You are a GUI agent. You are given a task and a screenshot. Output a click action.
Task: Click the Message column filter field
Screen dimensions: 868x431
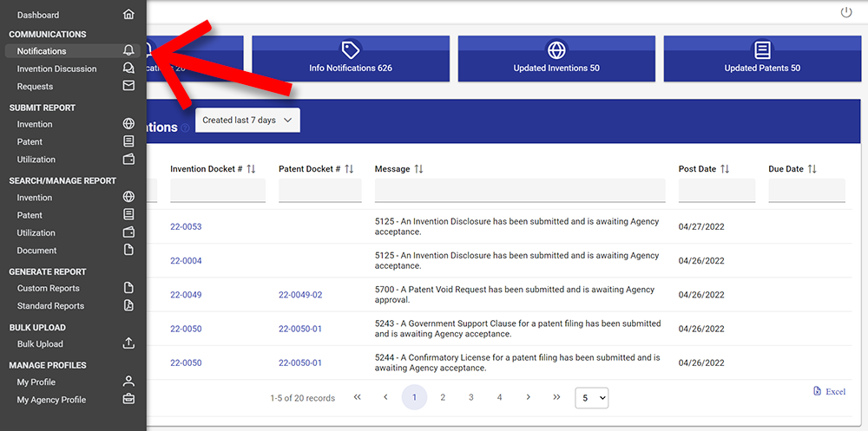[519, 191]
